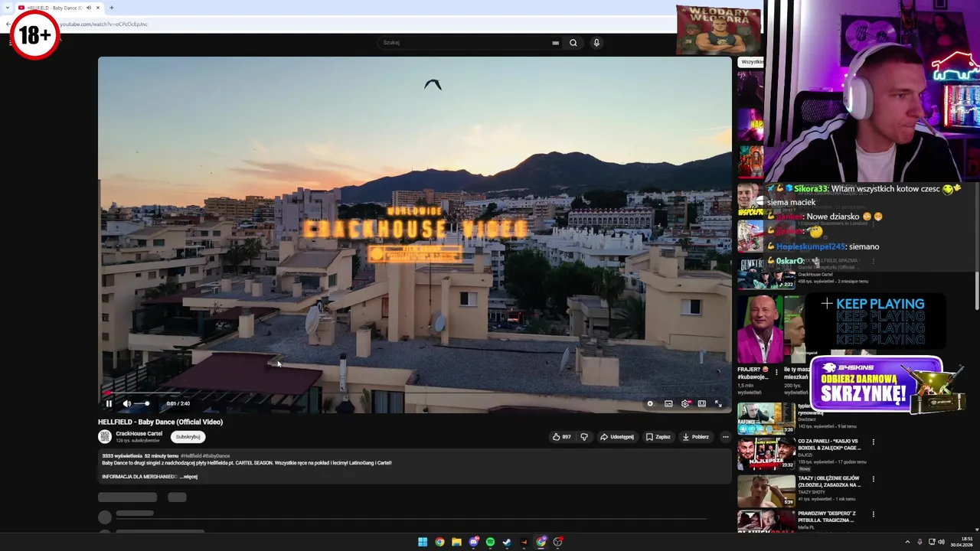Open File Explorer from the taskbar

(456, 542)
